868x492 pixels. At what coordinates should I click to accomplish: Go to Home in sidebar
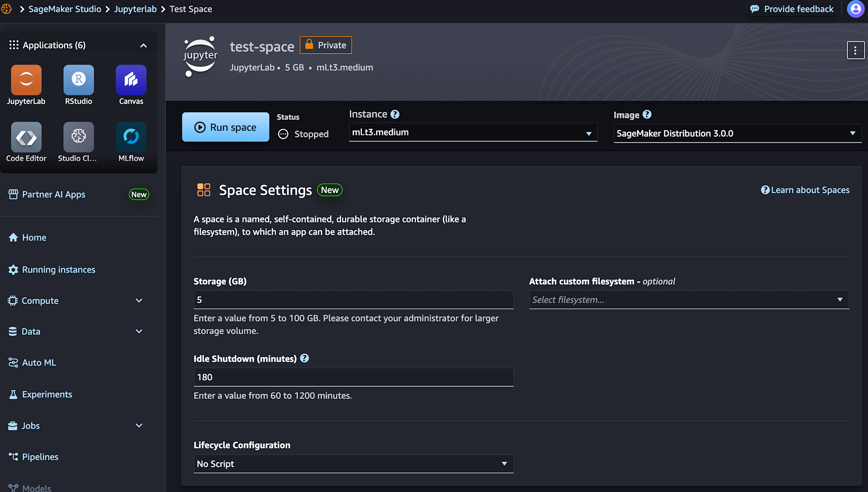click(x=34, y=237)
